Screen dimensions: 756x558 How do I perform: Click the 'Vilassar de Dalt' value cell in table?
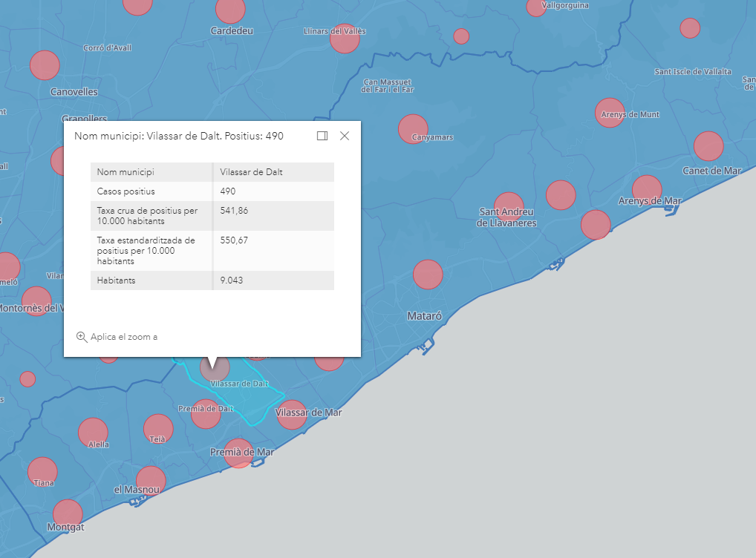click(273, 172)
